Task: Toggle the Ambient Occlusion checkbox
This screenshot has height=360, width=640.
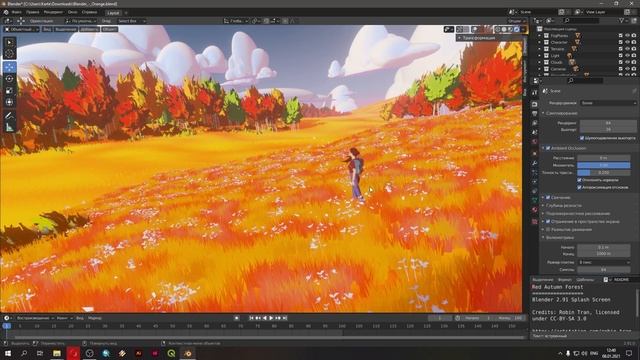Action: click(x=548, y=148)
